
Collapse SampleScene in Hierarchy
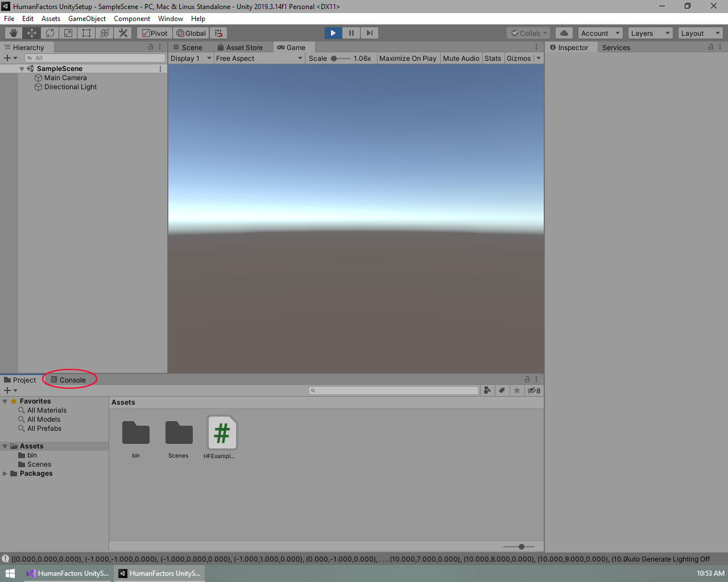(22, 69)
